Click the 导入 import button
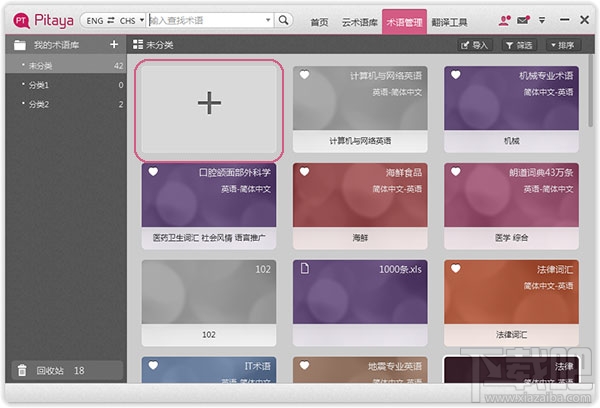Viewport: 600px width, 408px height. pyautogui.click(x=474, y=45)
